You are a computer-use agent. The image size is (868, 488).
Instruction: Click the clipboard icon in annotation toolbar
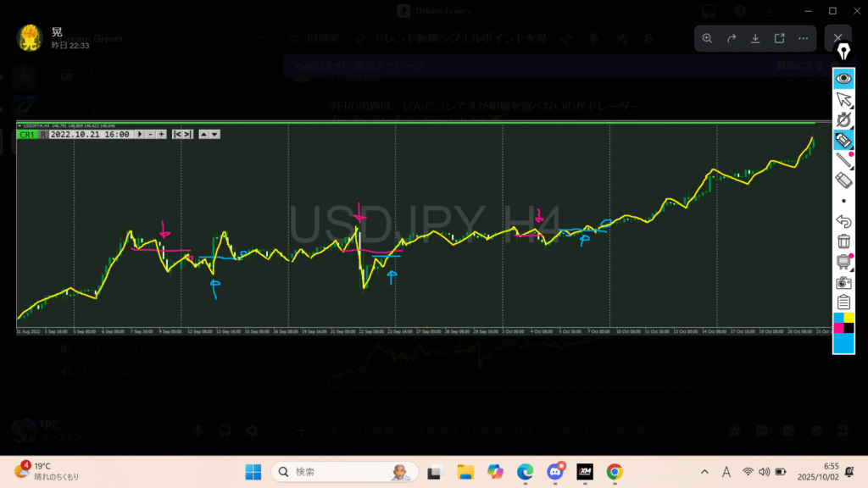point(843,302)
